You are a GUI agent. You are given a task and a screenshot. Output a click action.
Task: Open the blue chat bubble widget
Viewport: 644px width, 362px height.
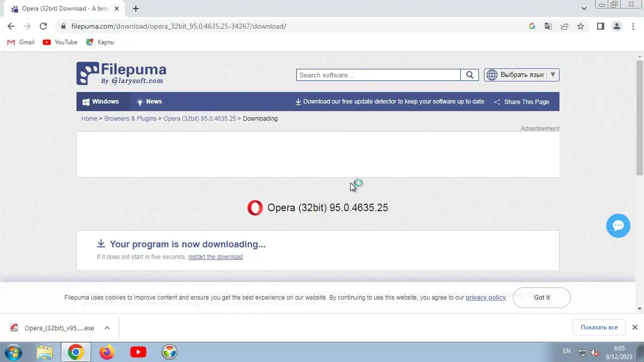click(618, 226)
